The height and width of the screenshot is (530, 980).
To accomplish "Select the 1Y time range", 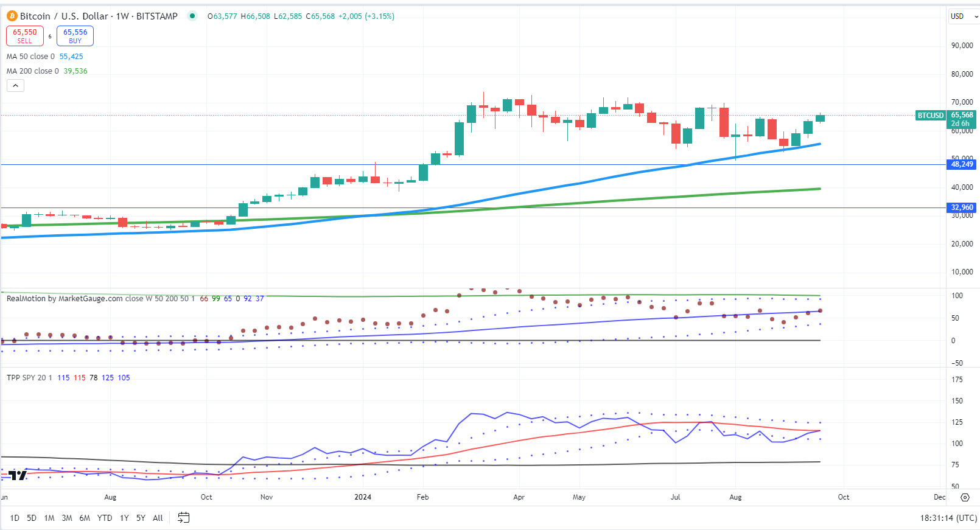I will tap(124, 518).
